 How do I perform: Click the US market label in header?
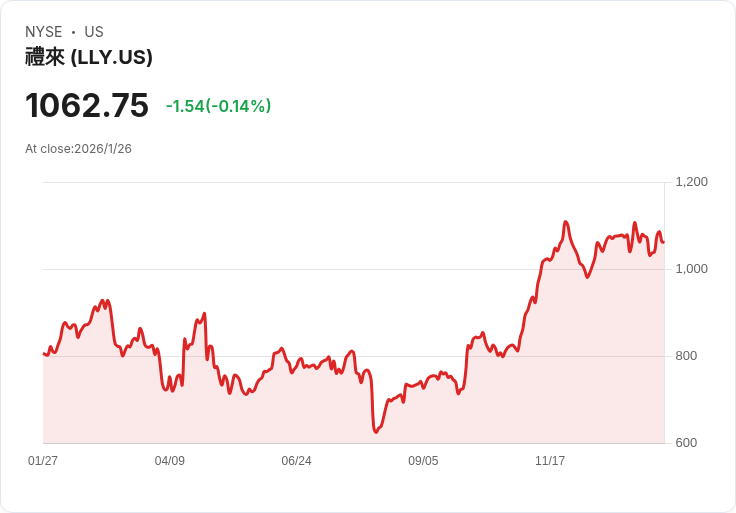[94, 32]
